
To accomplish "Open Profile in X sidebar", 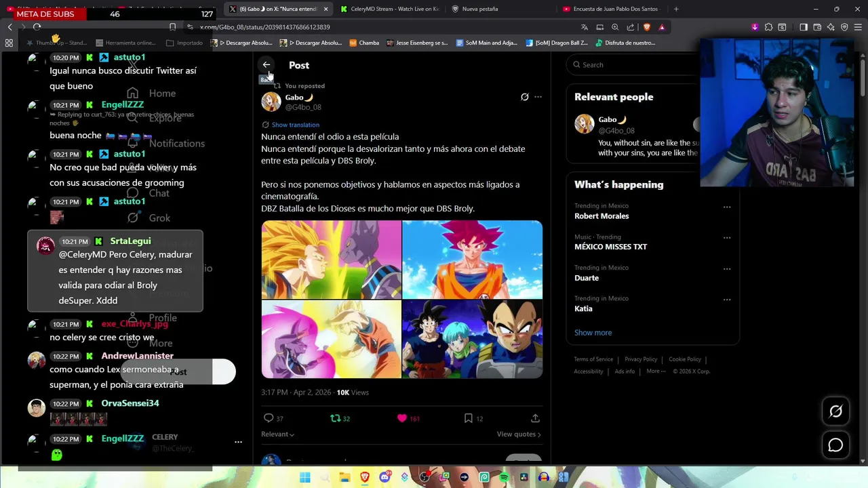I will [x=152, y=318].
